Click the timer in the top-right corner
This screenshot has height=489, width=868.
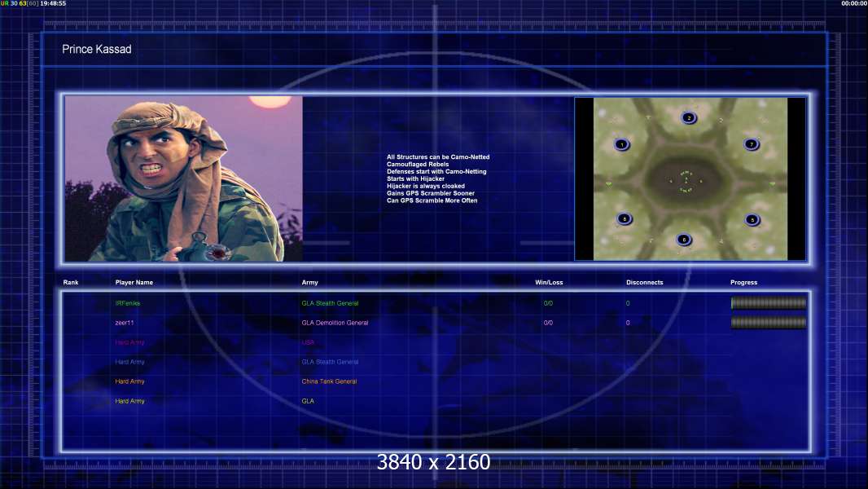pyautogui.click(x=852, y=3)
